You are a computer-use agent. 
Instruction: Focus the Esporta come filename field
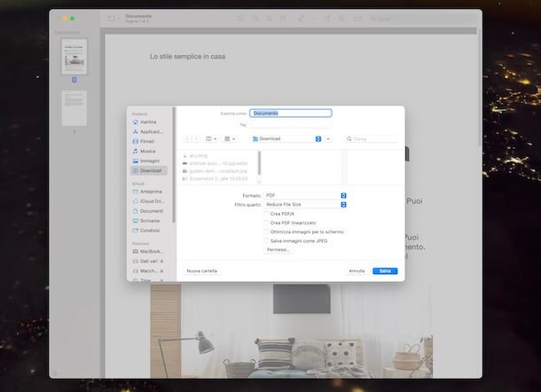click(x=291, y=114)
